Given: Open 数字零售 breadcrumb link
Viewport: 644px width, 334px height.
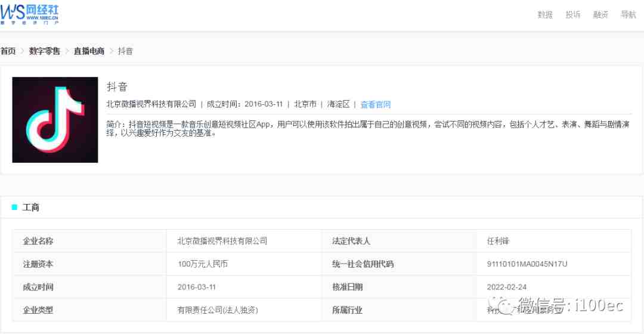Looking at the screenshot, I should (x=44, y=51).
